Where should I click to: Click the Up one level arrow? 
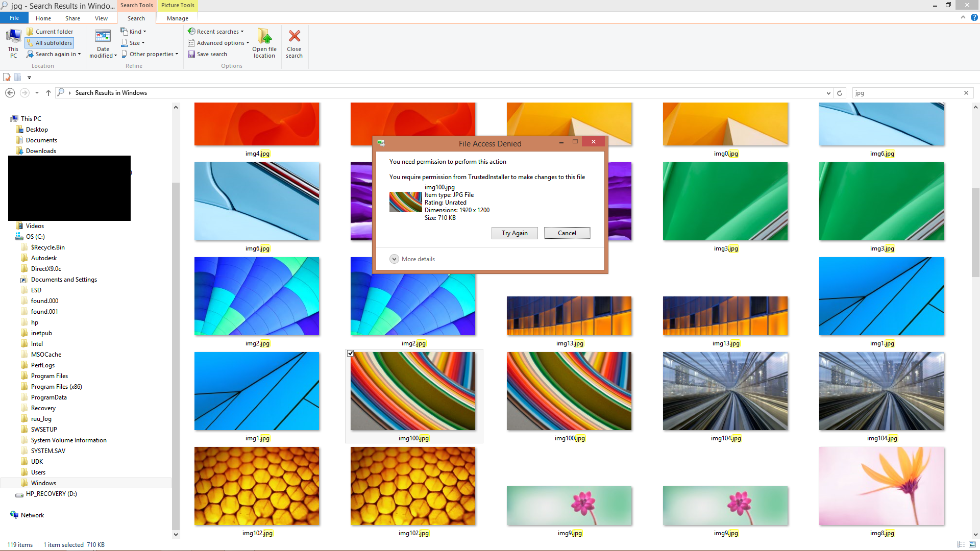[48, 93]
